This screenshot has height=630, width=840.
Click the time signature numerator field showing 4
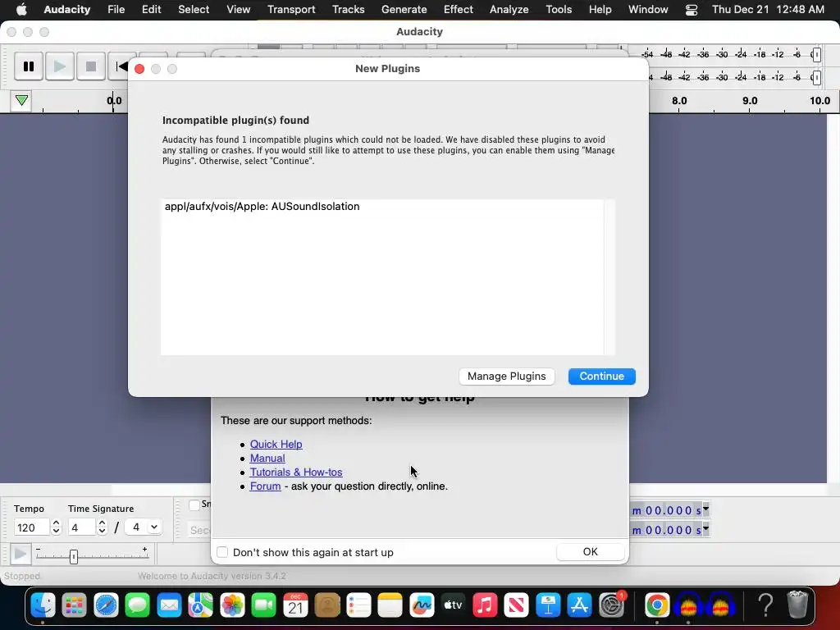(82, 527)
